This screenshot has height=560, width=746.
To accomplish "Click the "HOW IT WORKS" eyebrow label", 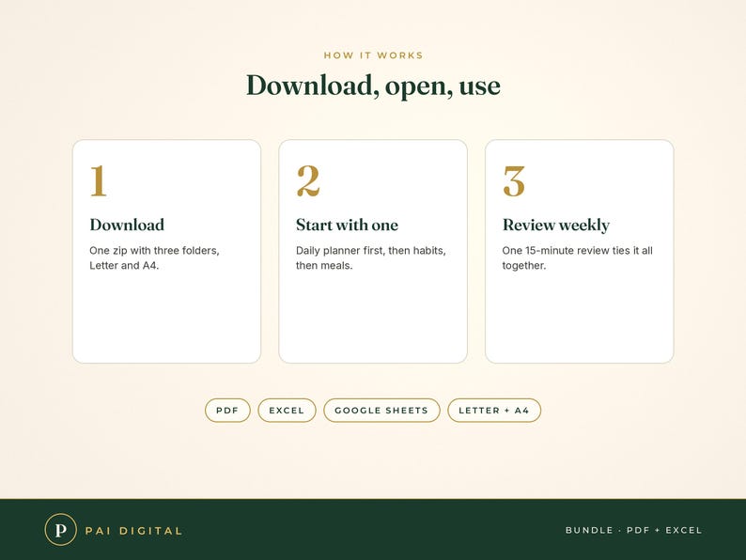I will point(374,55).
